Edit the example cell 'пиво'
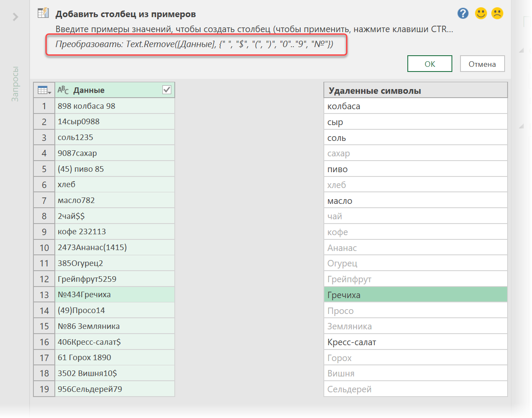Screen dimensions: 532x418 [415, 169]
